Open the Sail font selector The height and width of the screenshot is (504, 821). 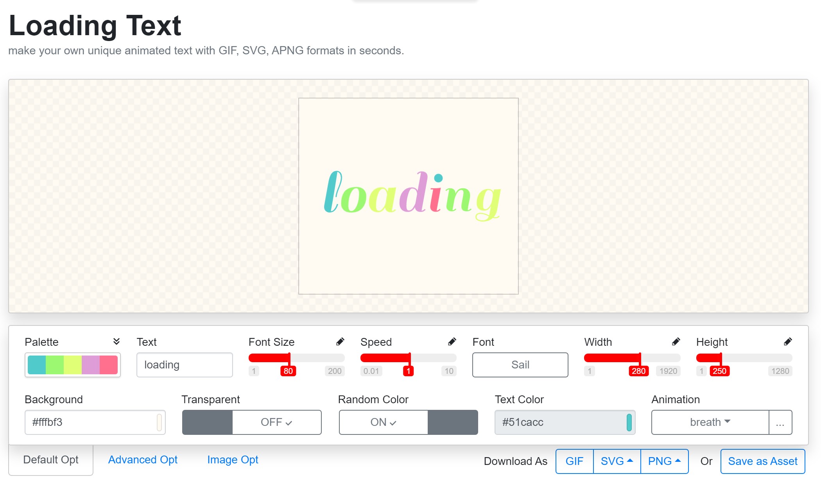(520, 365)
